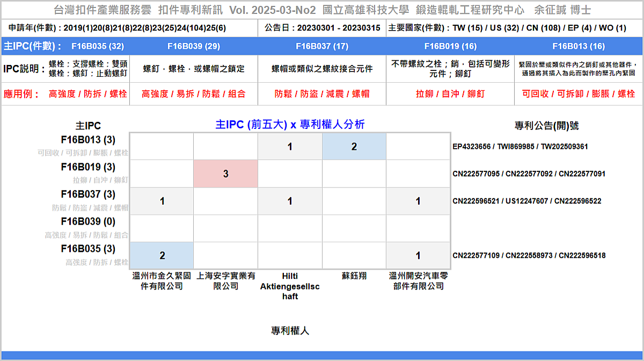This screenshot has height=361, width=644.
Task: Click the page title 台灣扣件產業服務雲 header
Action: pyautogui.click(x=323, y=10)
